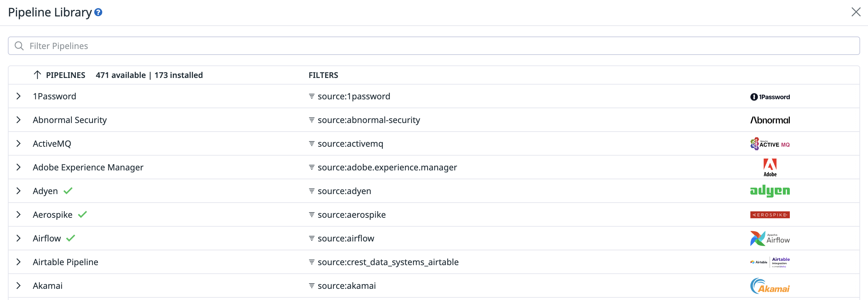Click the help icon beside Pipeline Library
Image resolution: width=868 pixels, height=300 pixels.
point(98,12)
